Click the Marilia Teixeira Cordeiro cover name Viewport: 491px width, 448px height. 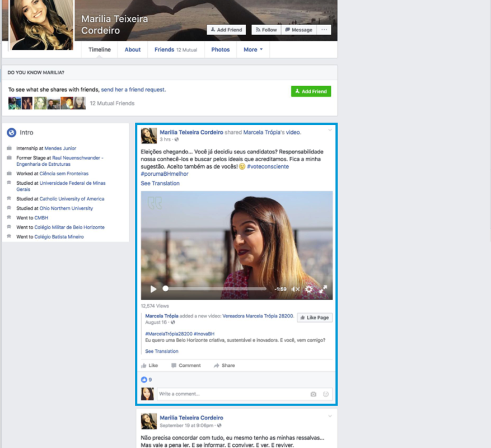(115, 25)
